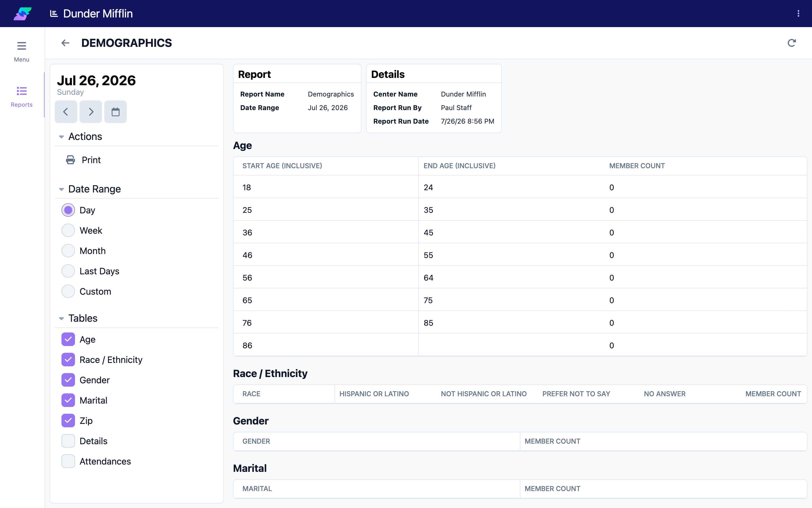Click the Print action label

pyautogui.click(x=91, y=160)
